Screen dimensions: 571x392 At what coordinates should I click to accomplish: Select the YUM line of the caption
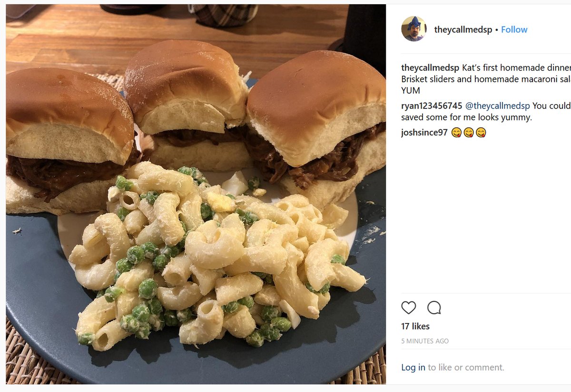pos(411,90)
